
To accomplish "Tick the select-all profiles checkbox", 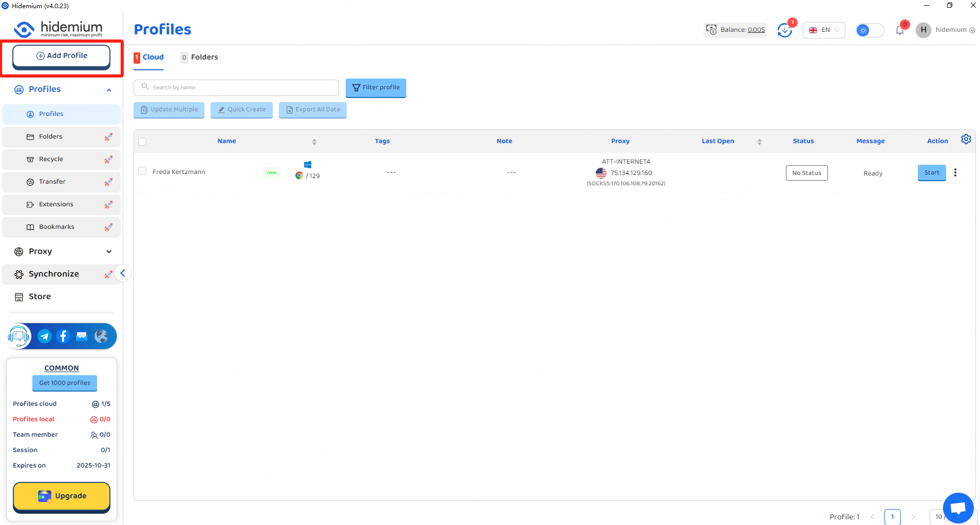I will click(142, 142).
